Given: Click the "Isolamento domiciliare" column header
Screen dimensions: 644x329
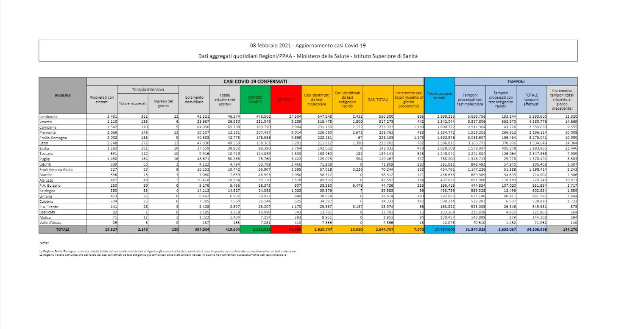Looking at the screenshot, I should tap(194, 99).
